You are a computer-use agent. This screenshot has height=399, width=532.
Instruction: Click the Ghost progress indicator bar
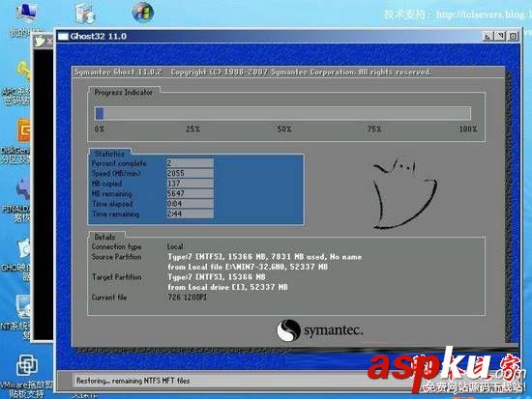(282, 113)
